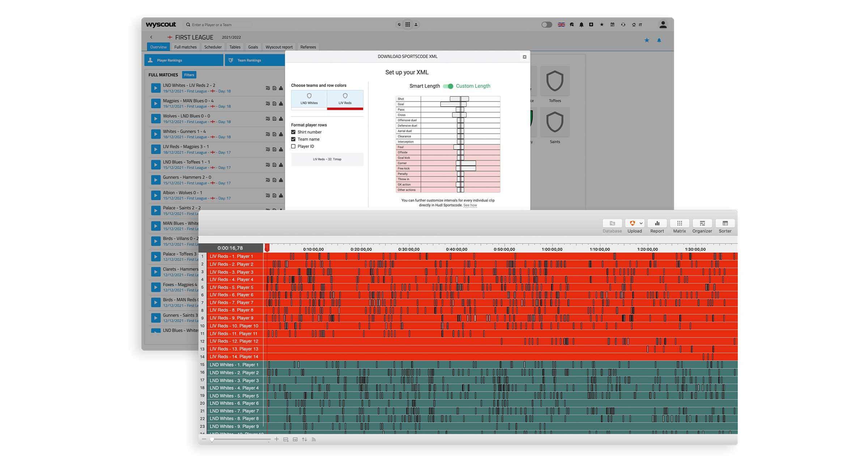Enable the Player ID checkbox

click(x=293, y=146)
